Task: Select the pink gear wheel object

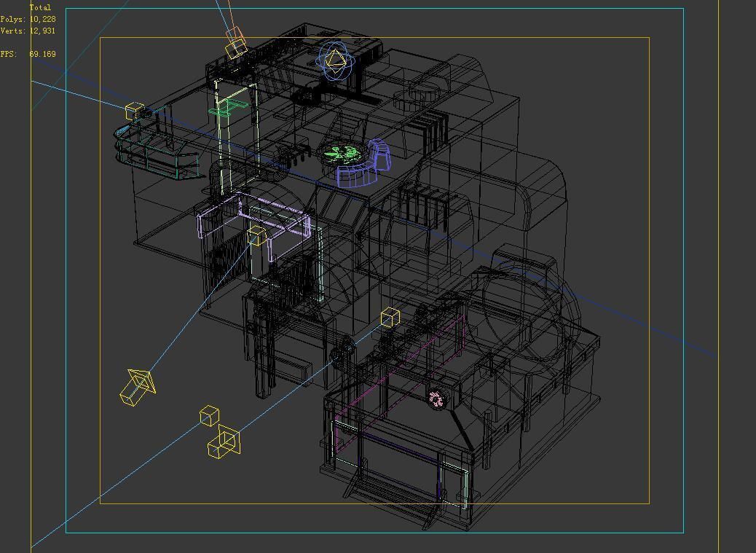Action: point(436,399)
